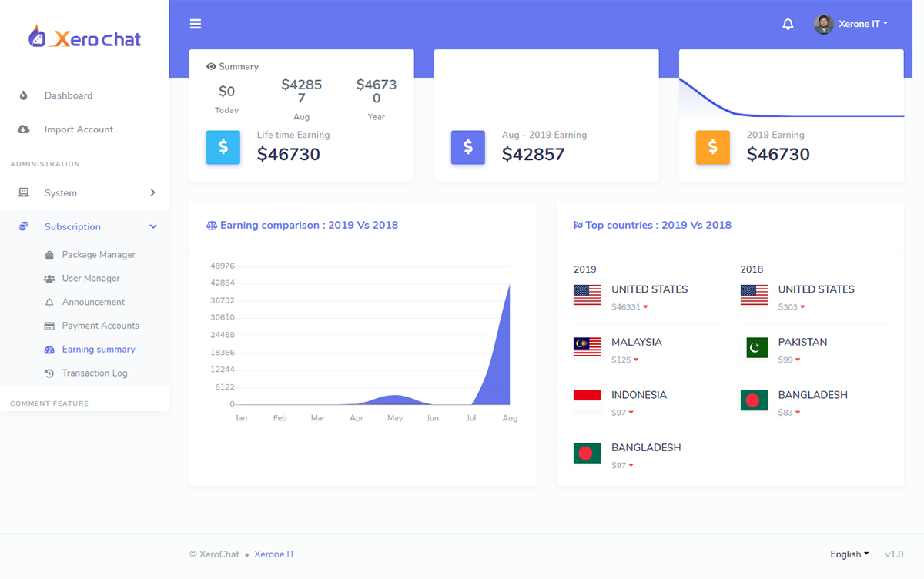The height and width of the screenshot is (579, 924).
Task: Open Earning summary
Action: click(99, 350)
